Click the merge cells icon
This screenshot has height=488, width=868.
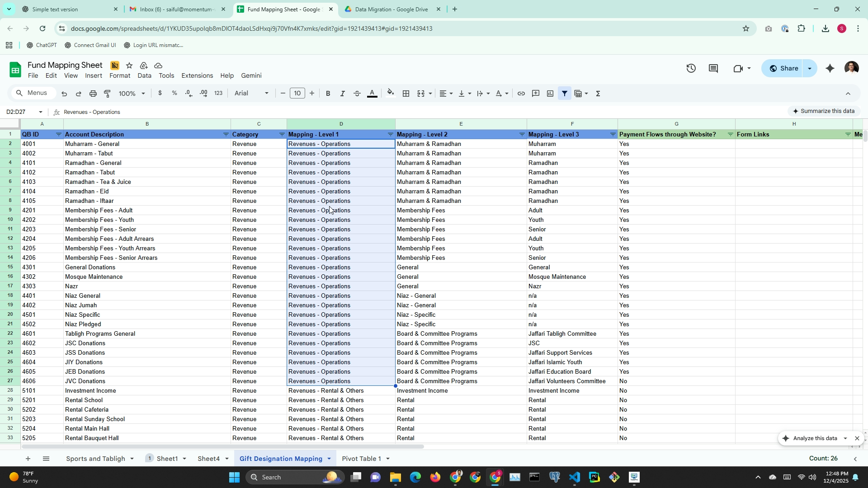point(421,94)
